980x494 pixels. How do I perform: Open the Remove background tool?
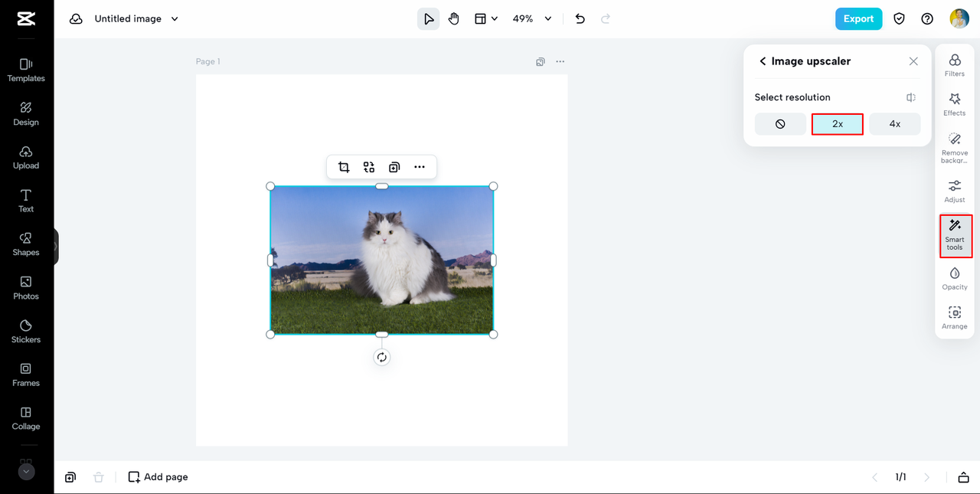[x=955, y=148]
